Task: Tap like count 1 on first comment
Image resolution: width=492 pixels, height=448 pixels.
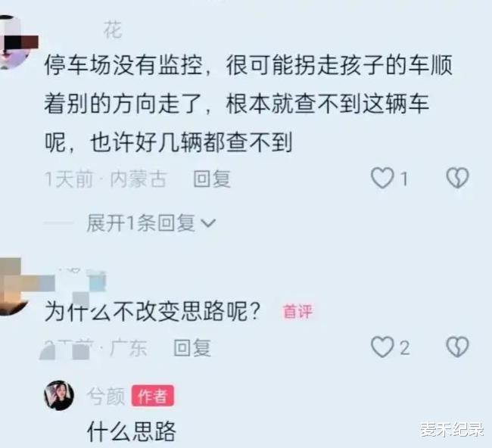Action: pos(404,179)
